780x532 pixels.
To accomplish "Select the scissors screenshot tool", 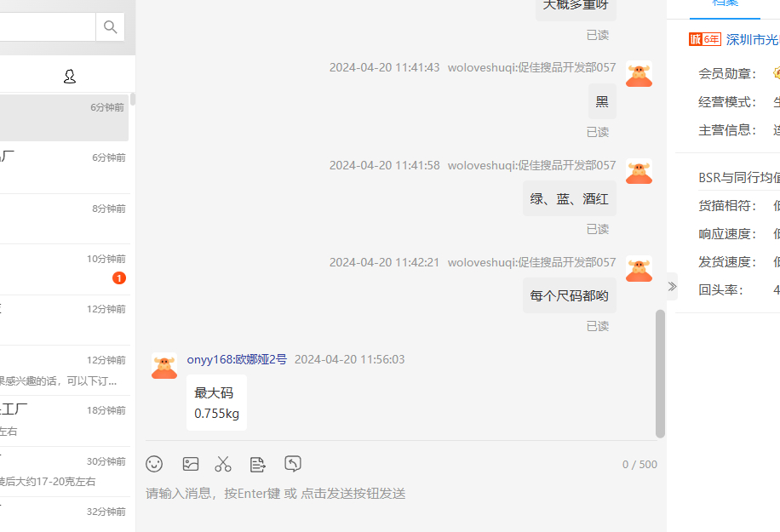I will pyautogui.click(x=223, y=464).
